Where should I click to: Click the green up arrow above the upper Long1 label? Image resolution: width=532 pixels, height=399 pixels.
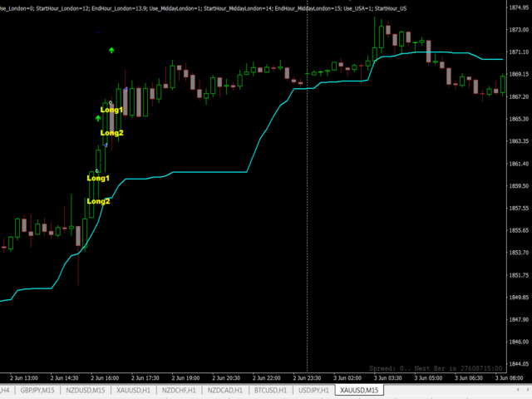point(111,51)
